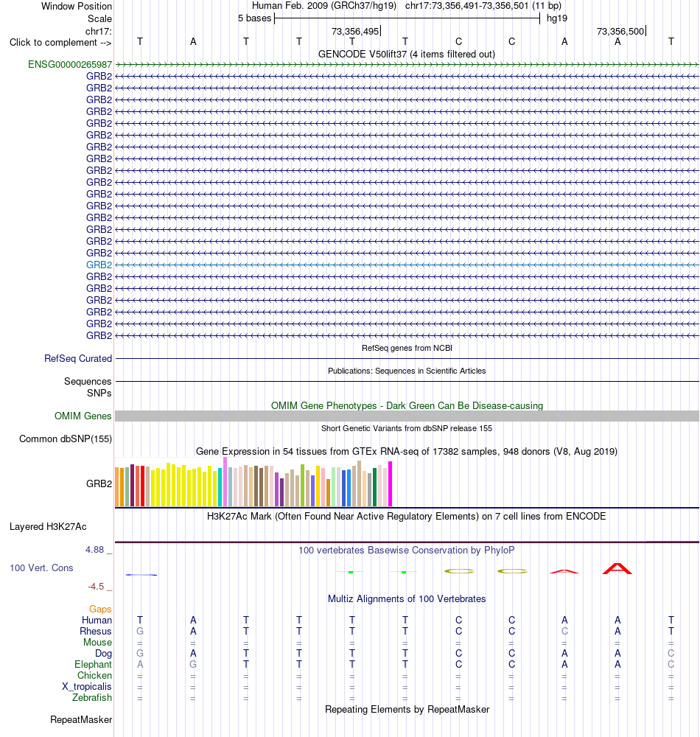Image resolution: width=700 pixels, height=737 pixels.
Task: Click the GRB2 label beside the GTEx chart
Action: [99, 483]
